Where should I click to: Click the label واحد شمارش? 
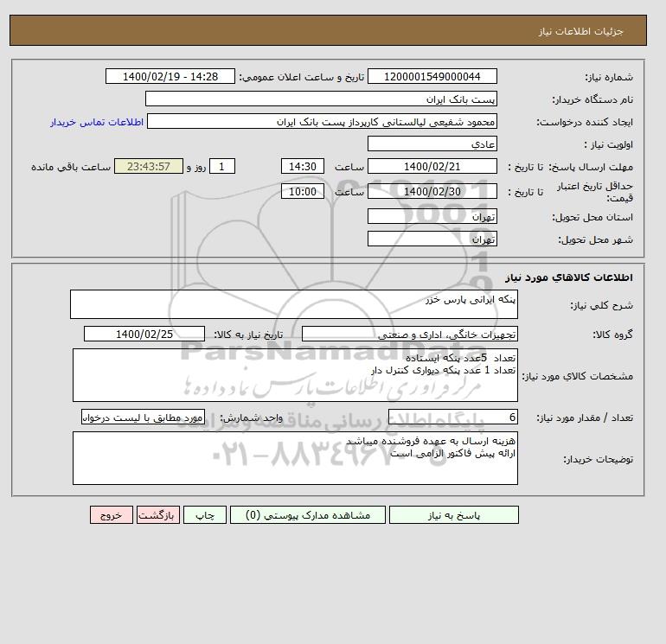pyautogui.click(x=251, y=418)
